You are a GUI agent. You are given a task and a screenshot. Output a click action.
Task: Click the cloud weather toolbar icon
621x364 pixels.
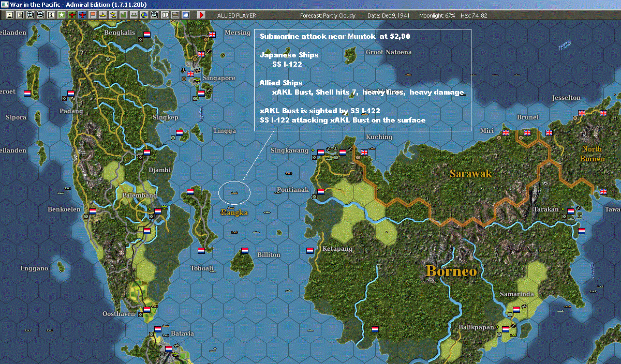186,15
